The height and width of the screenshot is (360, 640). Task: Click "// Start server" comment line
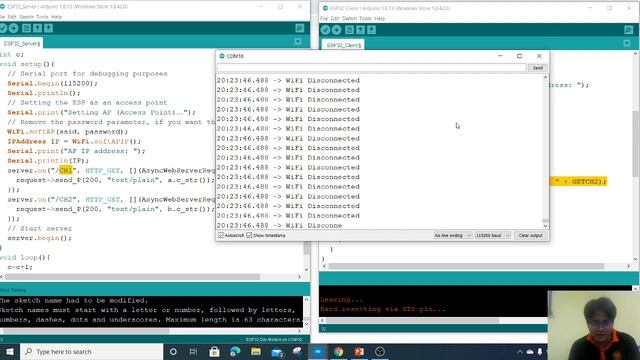click(39, 228)
